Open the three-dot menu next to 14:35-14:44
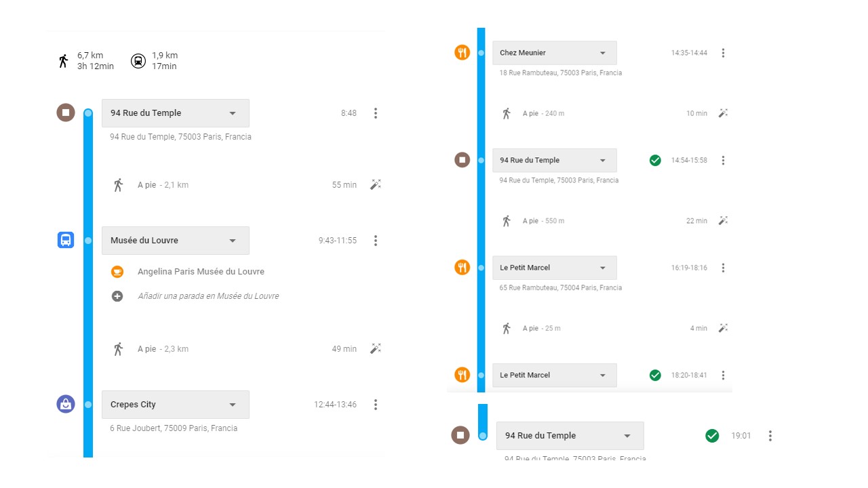The width and height of the screenshot is (868, 488). 723,53
